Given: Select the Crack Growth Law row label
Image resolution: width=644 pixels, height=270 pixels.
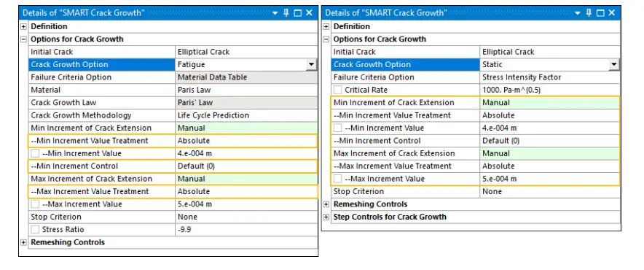Looking at the screenshot, I should pos(63,102).
